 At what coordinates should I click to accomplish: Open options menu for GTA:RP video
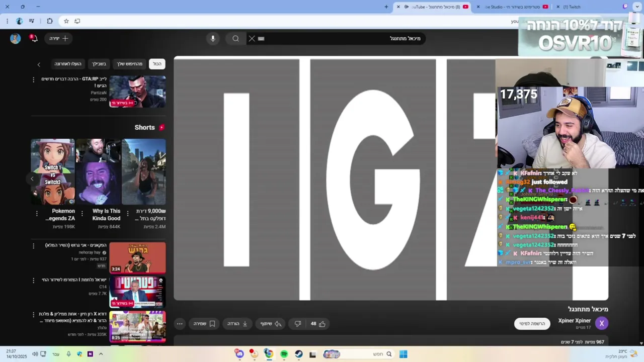[34, 79]
